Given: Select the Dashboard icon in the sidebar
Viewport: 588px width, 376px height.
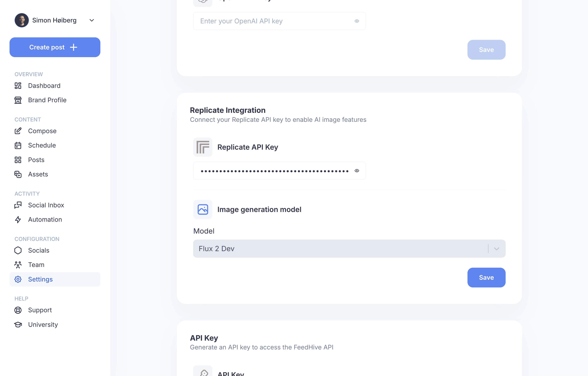Looking at the screenshot, I should pos(18,86).
